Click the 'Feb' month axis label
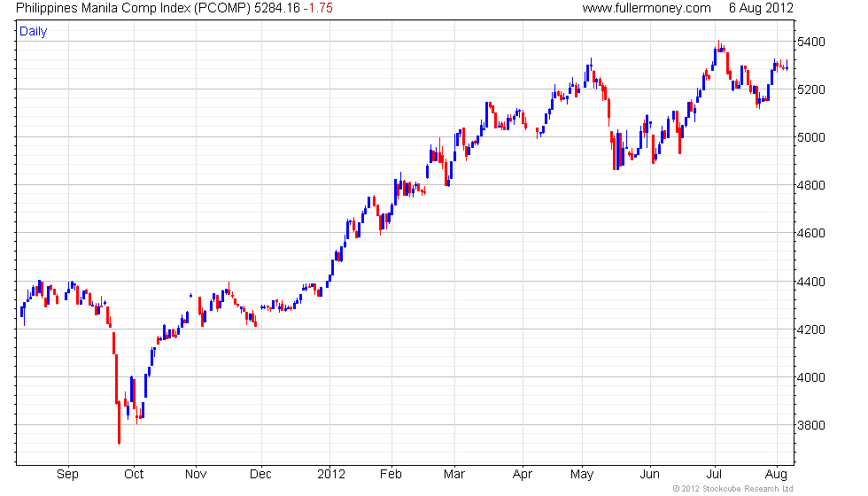The width and height of the screenshot is (868, 496). point(391,475)
